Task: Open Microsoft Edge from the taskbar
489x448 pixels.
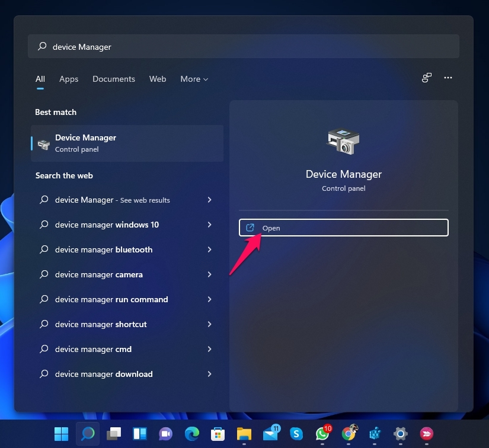Action: tap(191, 434)
